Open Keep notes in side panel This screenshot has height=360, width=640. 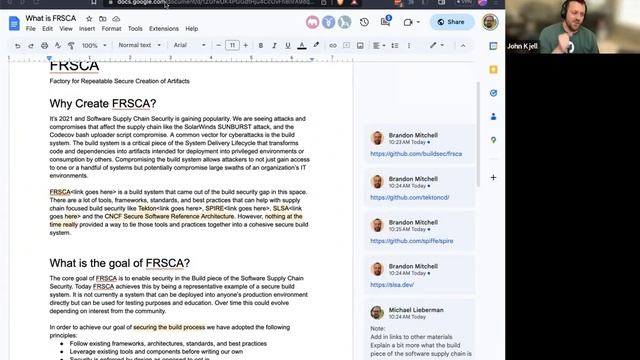point(493,70)
